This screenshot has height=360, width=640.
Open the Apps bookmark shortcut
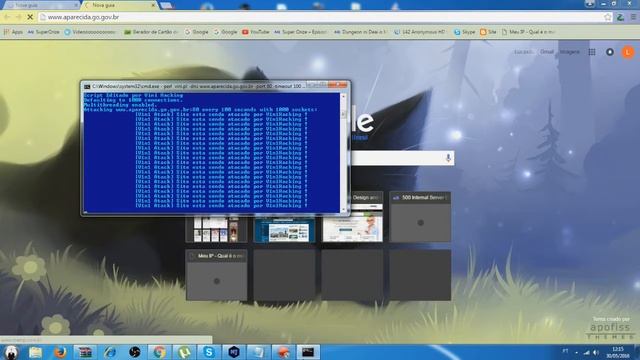(13, 32)
